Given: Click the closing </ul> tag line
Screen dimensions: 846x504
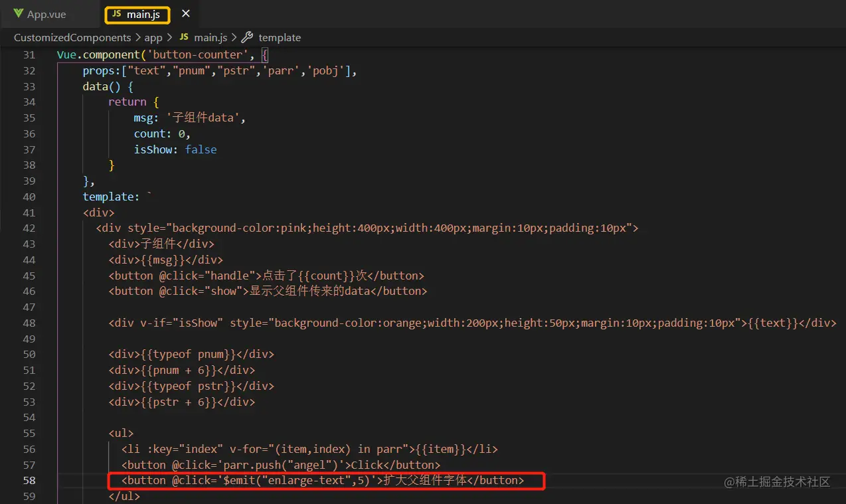Looking at the screenshot, I should pyautogui.click(x=124, y=496).
